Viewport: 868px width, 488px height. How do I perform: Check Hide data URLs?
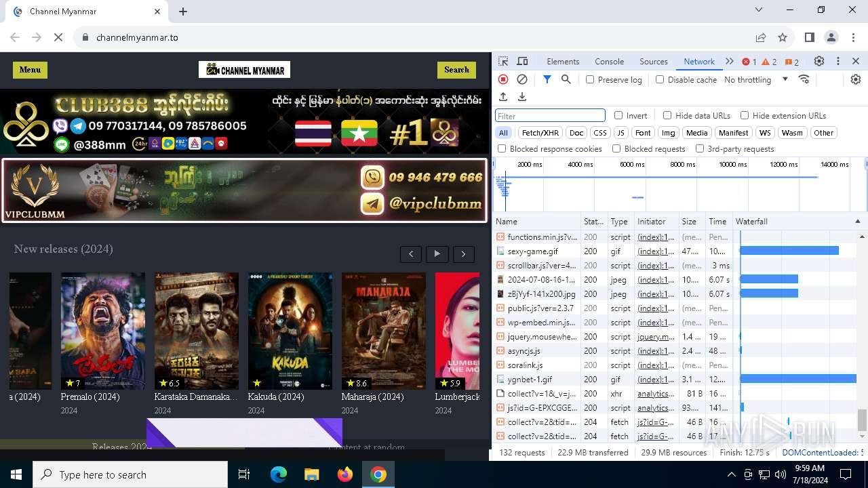pyautogui.click(x=667, y=115)
